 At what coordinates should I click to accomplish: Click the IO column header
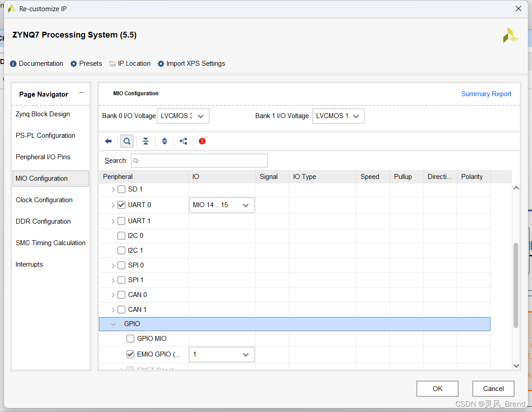click(222, 177)
